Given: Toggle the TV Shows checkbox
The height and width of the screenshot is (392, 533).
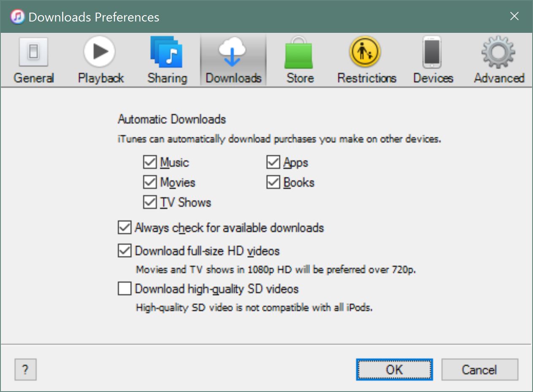Looking at the screenshot, I should tap(150, 202).
